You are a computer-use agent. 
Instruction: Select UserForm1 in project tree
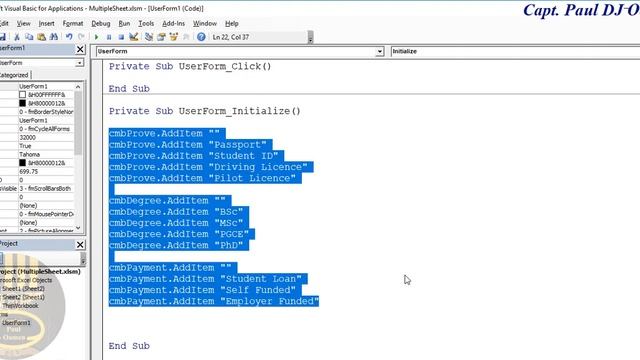point(16,323)
